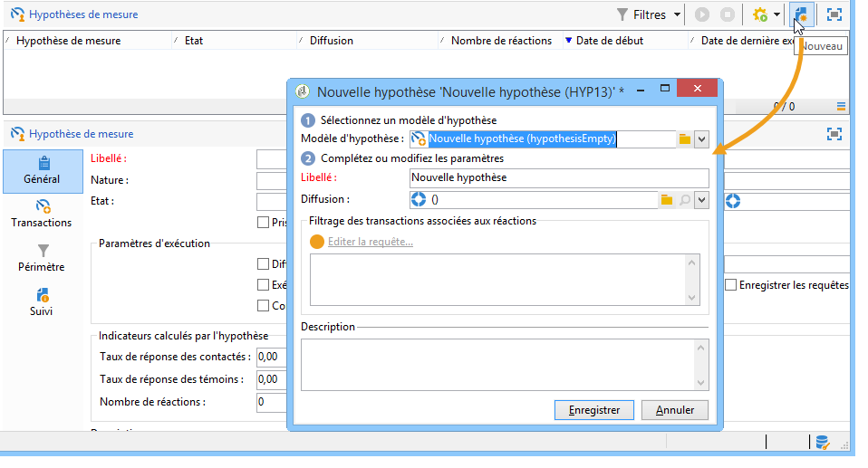The image size is (868, 468).
Task: Click the full-screen icon in Hypothèse de mesure panel
Action: pos(834,134)
